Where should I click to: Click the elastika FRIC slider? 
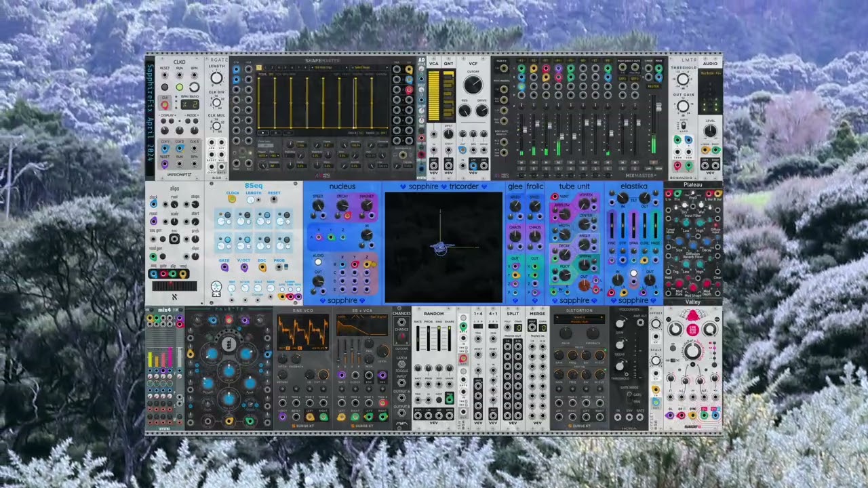(x=612, y=225)
